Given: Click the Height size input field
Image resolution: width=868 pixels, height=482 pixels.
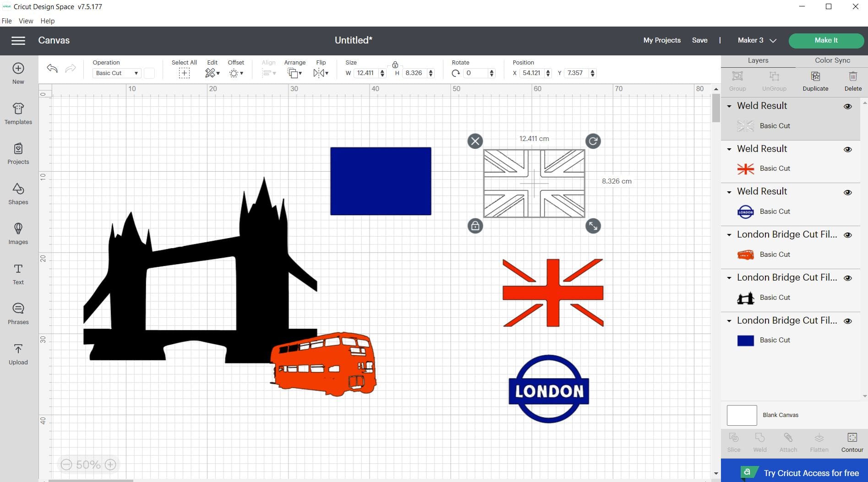Looking at the screenshot, I should pyautogui.click(x=414, y=73).
